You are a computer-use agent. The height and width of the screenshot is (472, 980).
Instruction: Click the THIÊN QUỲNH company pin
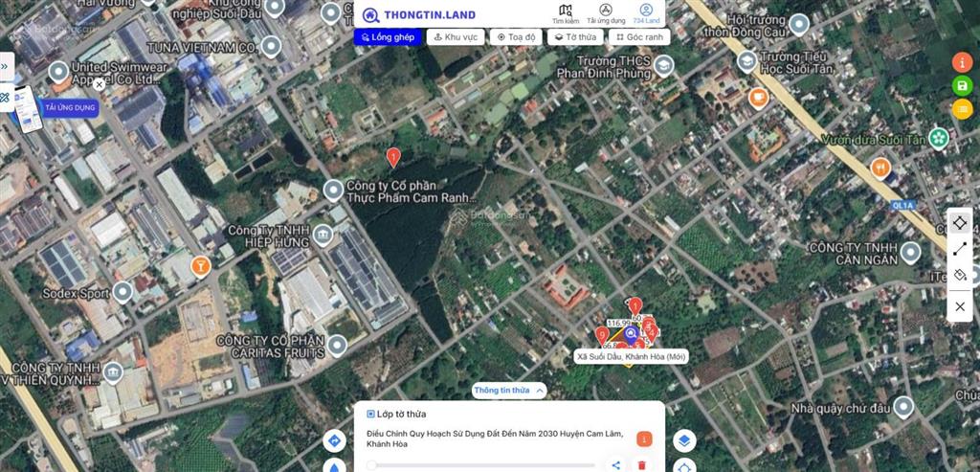[113, 372]
